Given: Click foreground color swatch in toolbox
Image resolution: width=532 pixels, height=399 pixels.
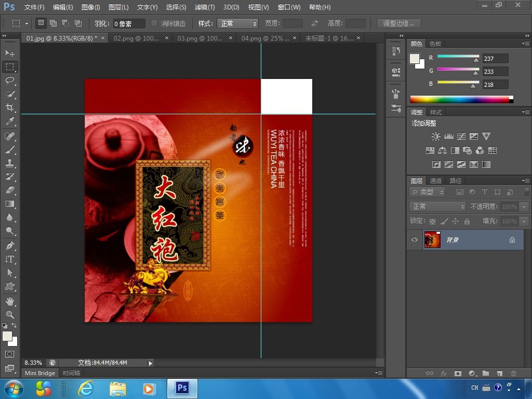Looking at the screenshot, I should click(7, 336).
